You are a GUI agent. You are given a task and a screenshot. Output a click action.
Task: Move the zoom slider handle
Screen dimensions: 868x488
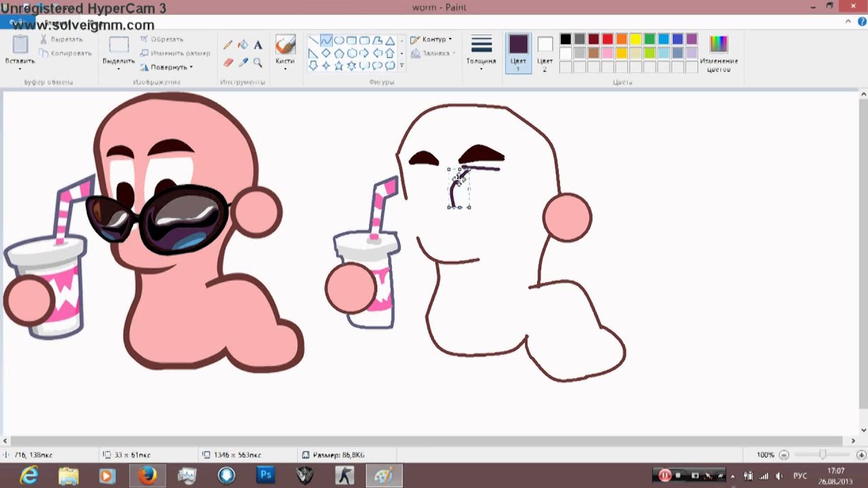822,455
